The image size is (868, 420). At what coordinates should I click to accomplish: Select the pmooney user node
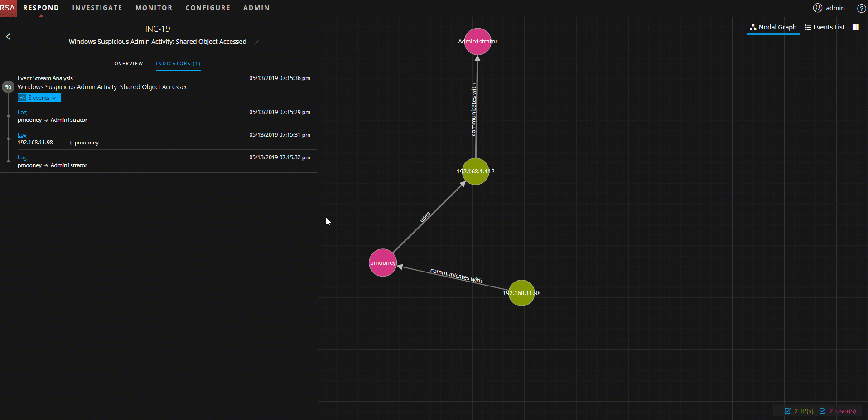tap(383, 262)
